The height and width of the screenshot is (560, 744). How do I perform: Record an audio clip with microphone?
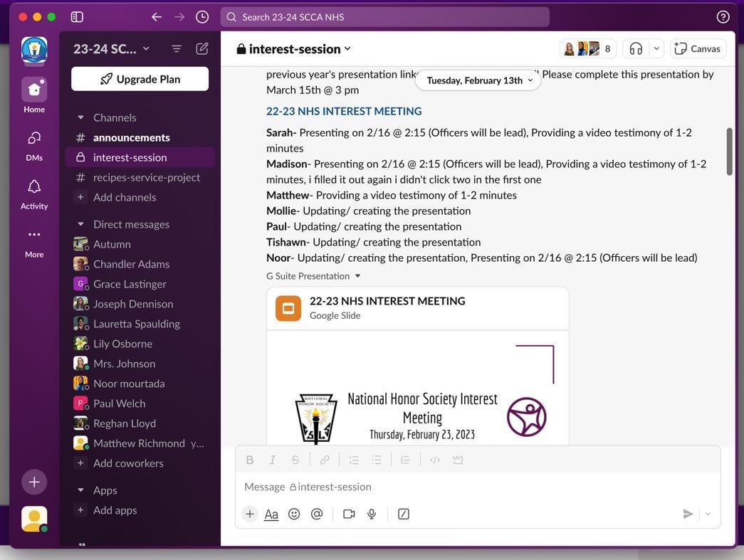coord(372,514)
